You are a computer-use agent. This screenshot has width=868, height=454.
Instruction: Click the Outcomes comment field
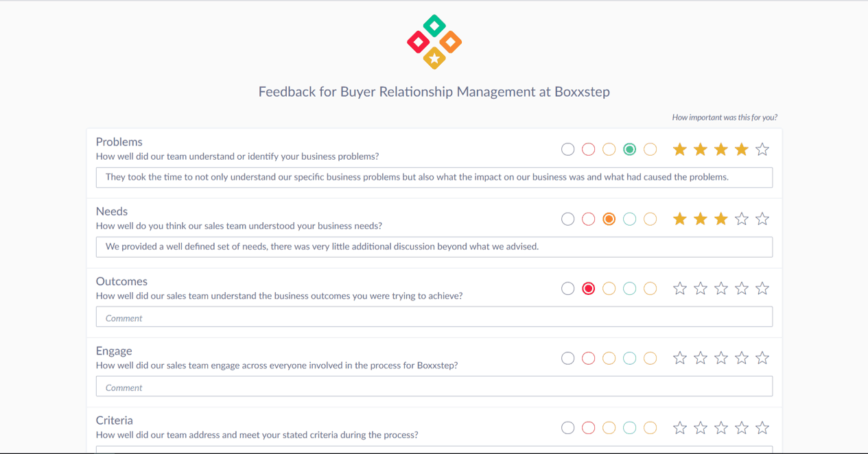tap(434, 318)
